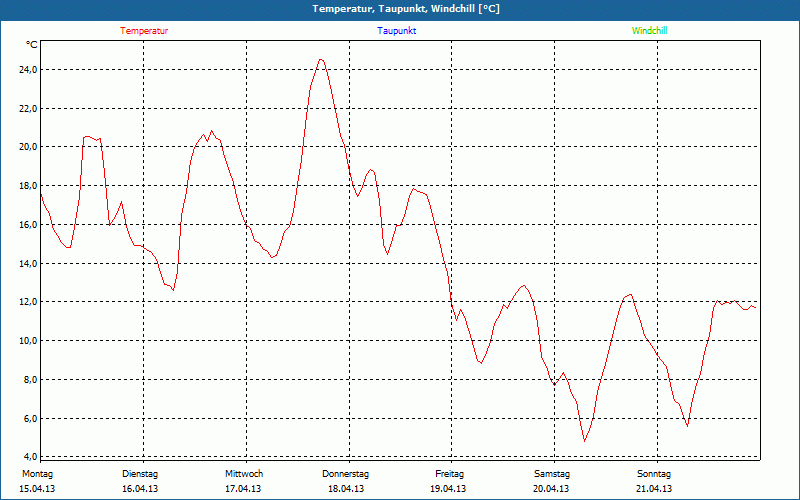
Task: Click the 6,0 axis value
Action: pos(30,418)
